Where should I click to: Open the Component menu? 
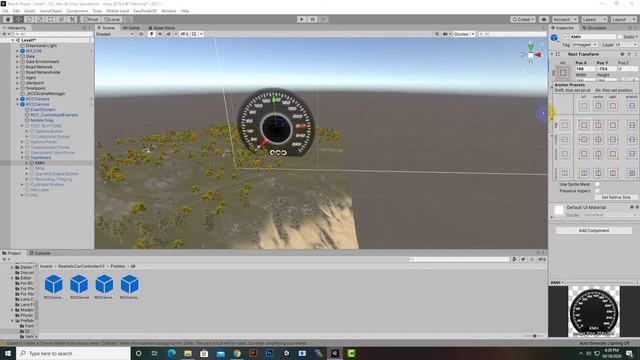77,11
